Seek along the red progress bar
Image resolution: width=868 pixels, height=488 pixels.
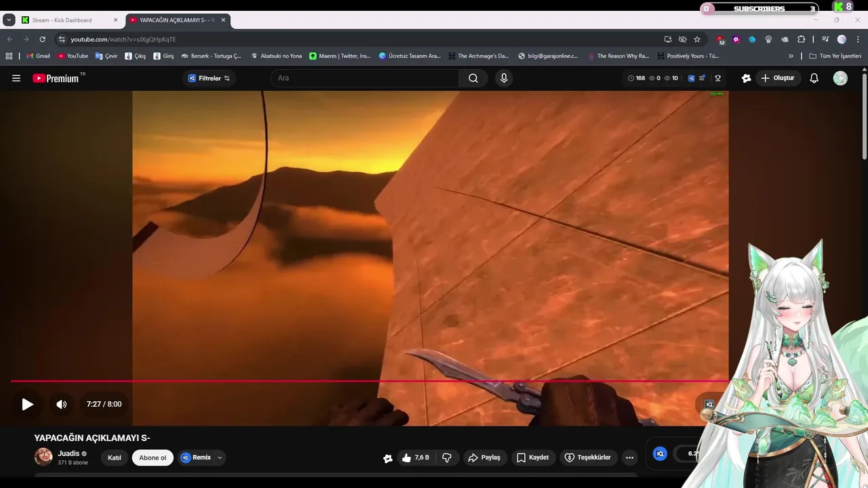(x=370, y=381)
